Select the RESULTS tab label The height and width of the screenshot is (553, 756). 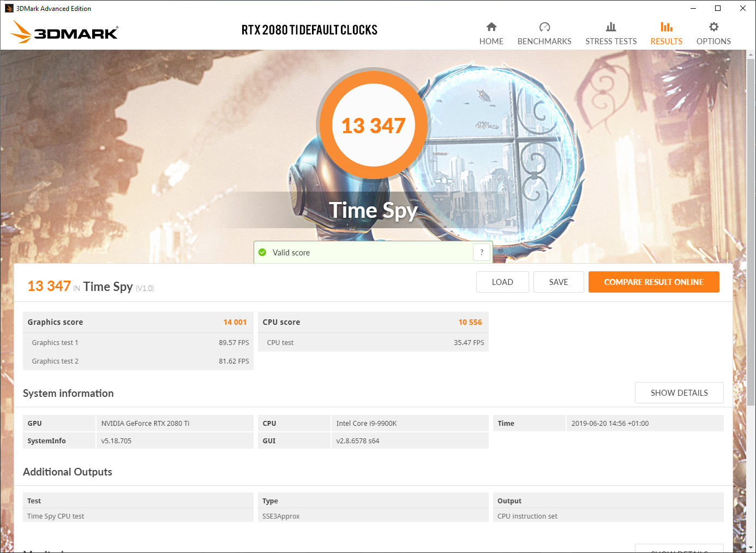click(667, 41)
